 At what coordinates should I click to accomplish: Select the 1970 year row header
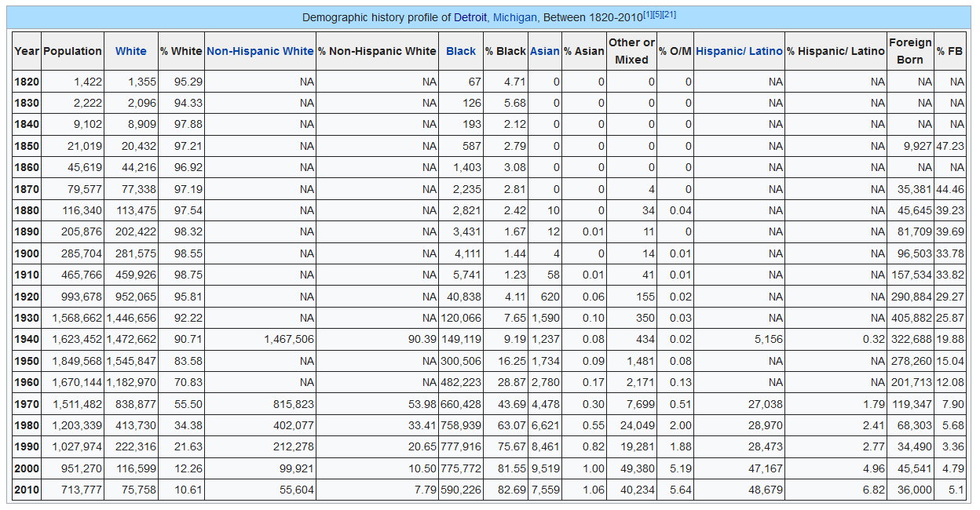coord(27,404)
